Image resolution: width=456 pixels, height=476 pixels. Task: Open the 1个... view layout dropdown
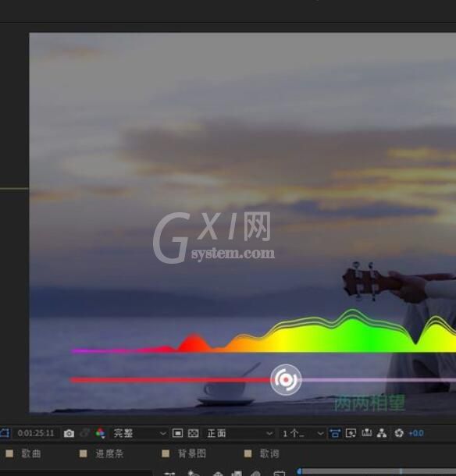click(303, 433)
